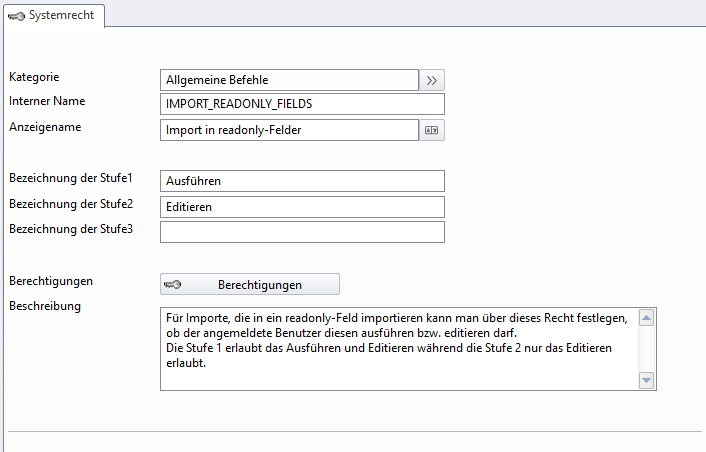
Task: Click the Anzeigename label
Action: 45,127
